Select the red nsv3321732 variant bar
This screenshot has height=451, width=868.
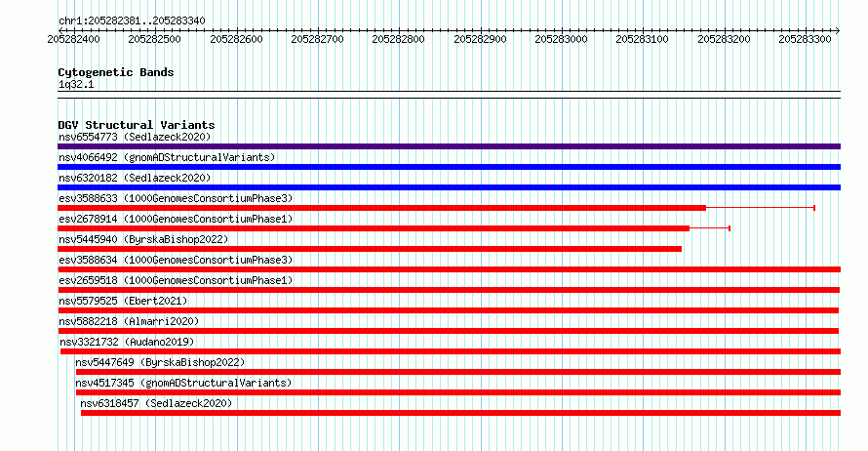tap(451, 351)
